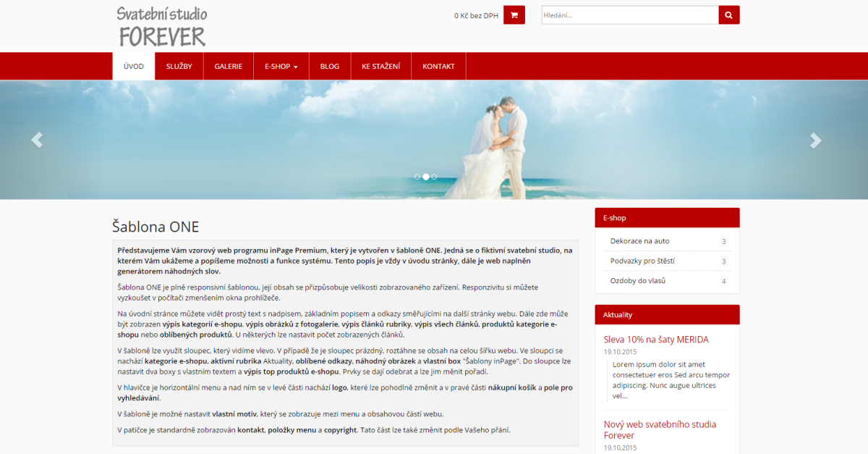868x454 pixels.
Task: Select the first carousel indicator dot
Action: pyautogui.click(x=417, y=177)
